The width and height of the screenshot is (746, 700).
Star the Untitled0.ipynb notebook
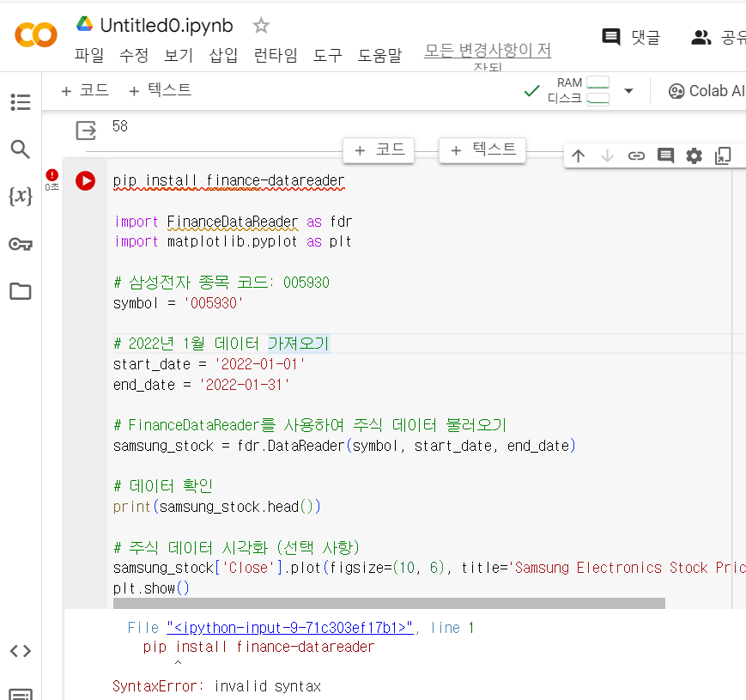coord(261,25)
